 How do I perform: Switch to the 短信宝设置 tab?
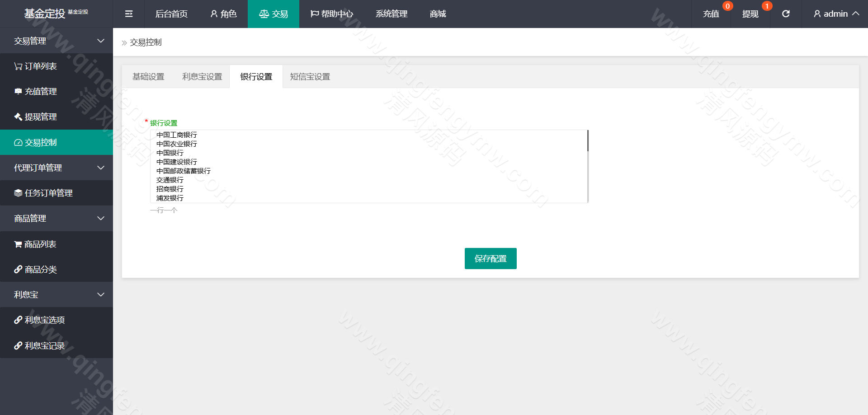pos(309,76)
